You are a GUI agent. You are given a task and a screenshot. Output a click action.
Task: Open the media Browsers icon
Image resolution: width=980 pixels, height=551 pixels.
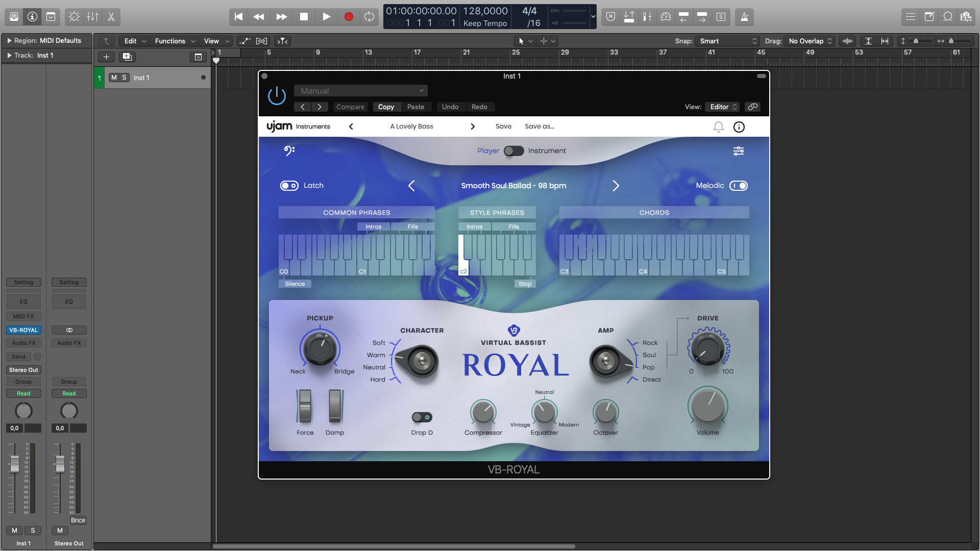click(x=966, y=17)
